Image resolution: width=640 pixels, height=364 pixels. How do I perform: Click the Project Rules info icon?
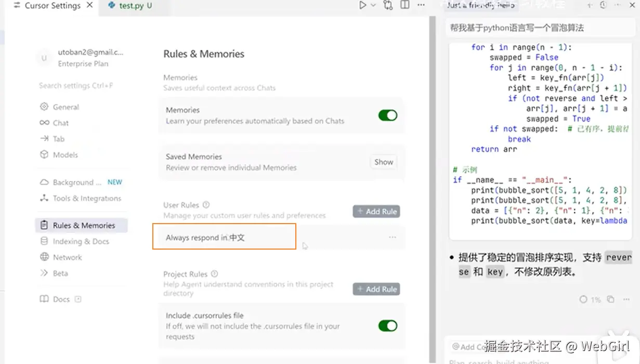pos(215,274)
